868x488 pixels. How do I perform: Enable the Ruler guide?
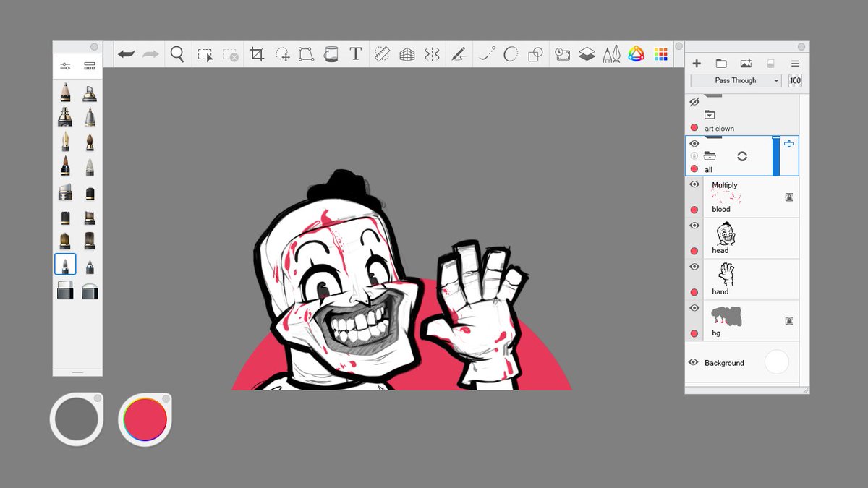coord(383,54)
